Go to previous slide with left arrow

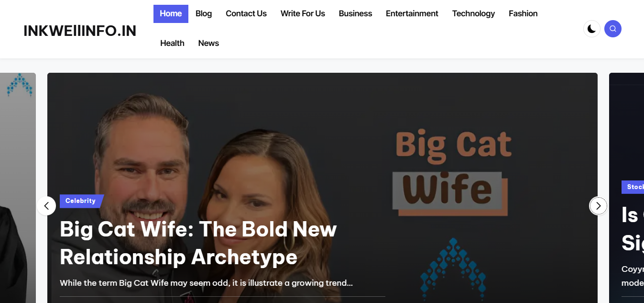(x=46, y=206)
